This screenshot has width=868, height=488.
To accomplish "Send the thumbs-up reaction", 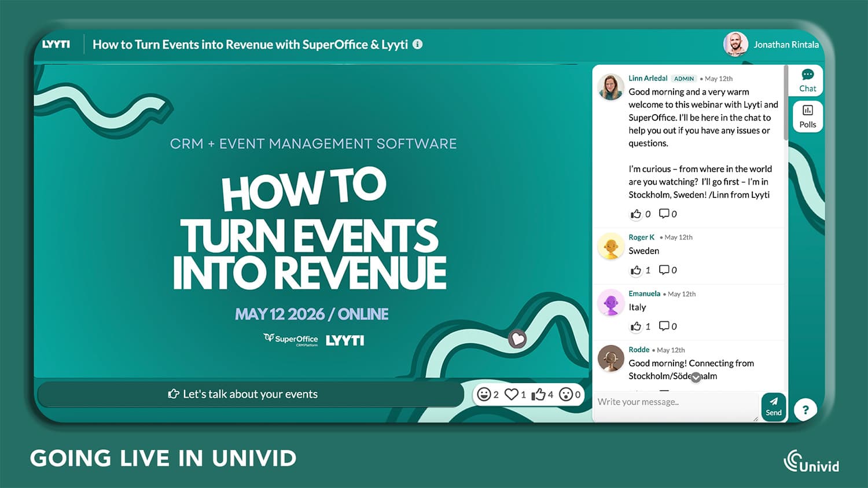I will [539, 394].
